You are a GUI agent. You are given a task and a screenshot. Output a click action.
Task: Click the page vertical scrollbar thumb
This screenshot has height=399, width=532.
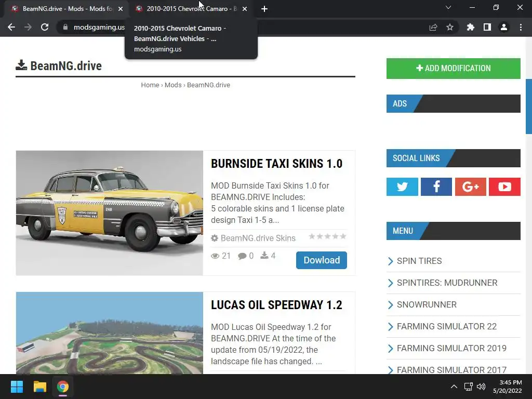click(528, 107)
